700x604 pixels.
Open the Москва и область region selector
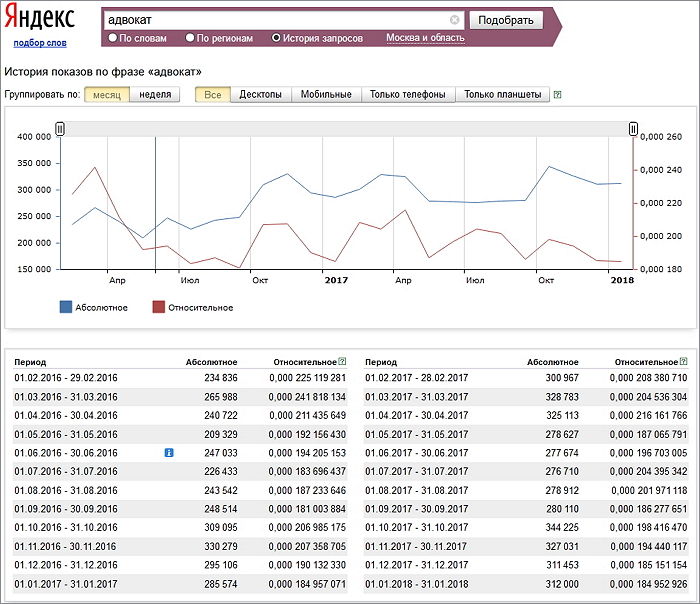(x=425, y=38)
